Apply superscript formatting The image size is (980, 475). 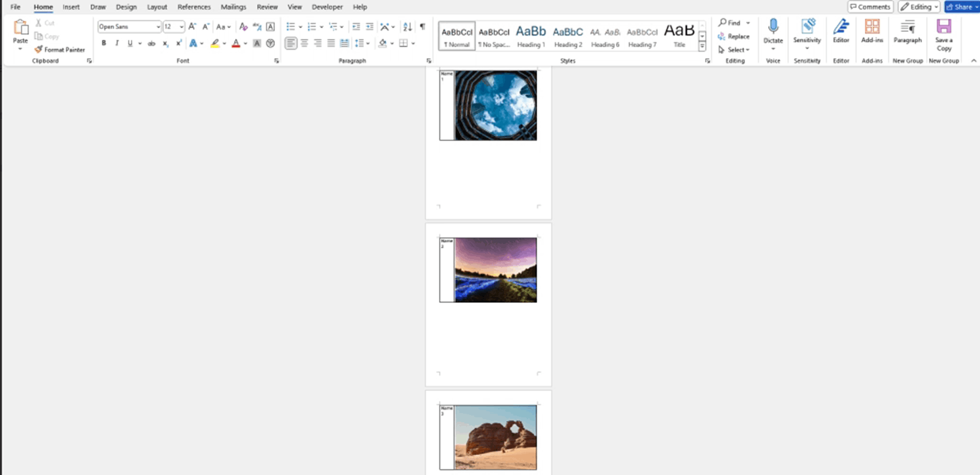click(x=178, y=44)
